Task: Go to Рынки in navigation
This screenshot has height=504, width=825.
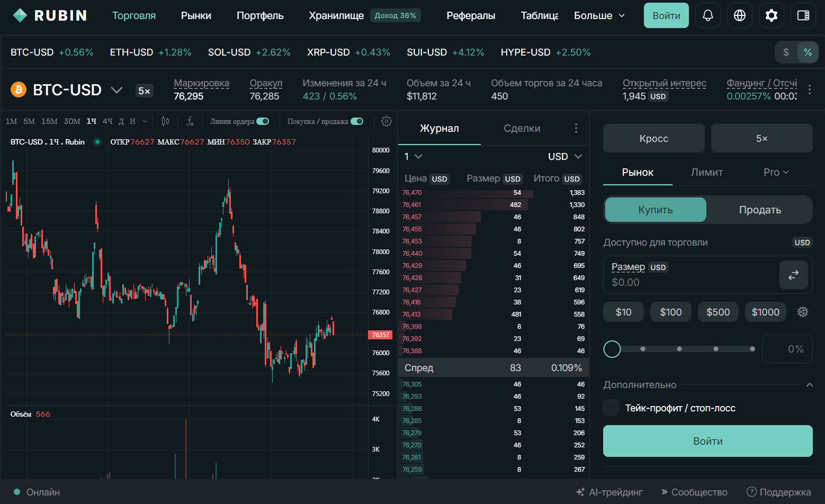Action: [196, 15]
